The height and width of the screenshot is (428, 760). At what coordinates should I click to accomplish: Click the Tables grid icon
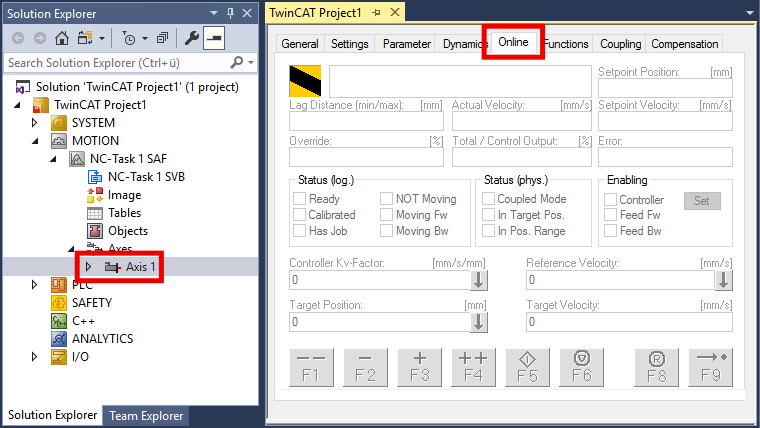point(95,213)
